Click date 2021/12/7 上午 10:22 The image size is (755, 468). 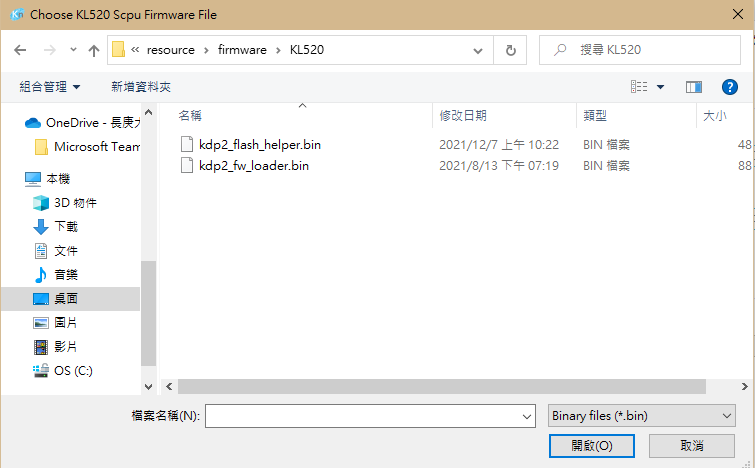[499, 144]
